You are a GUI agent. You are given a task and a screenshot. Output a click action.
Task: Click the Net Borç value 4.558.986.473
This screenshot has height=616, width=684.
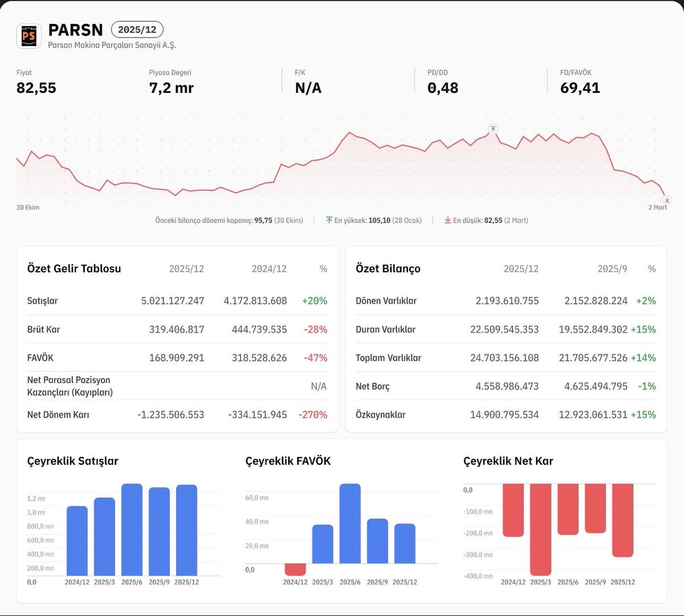[x=507, y=386]
